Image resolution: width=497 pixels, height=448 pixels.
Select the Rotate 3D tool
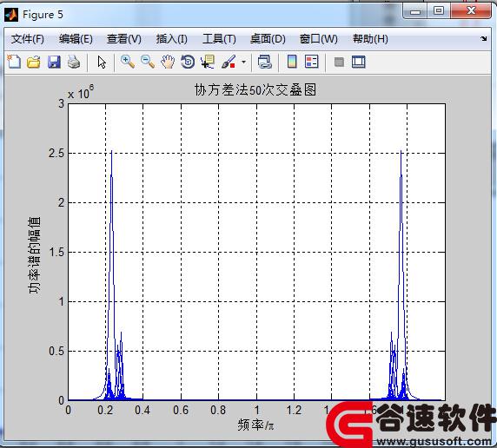click(188, 62)
